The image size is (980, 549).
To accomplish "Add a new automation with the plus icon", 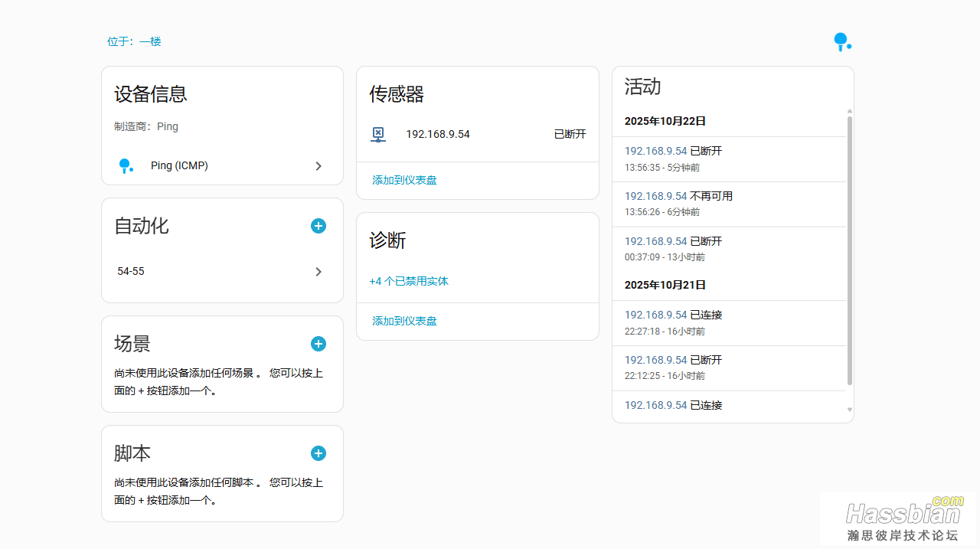I will pos(318,226).
